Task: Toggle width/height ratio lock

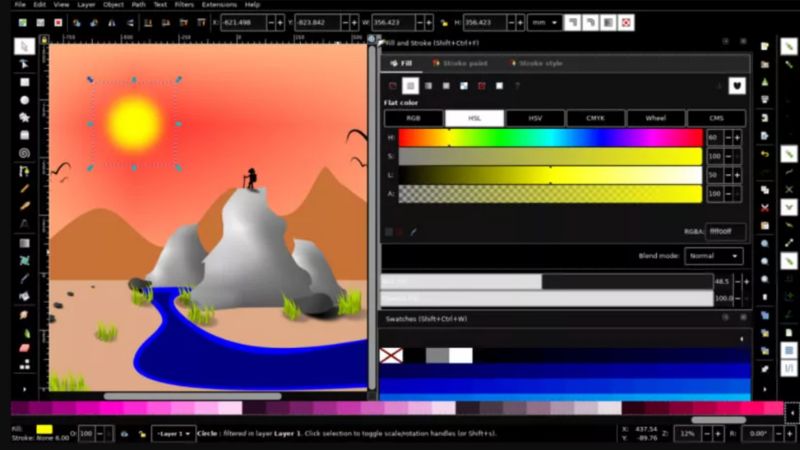Action: pyautogui.click(x=444, y=22)
